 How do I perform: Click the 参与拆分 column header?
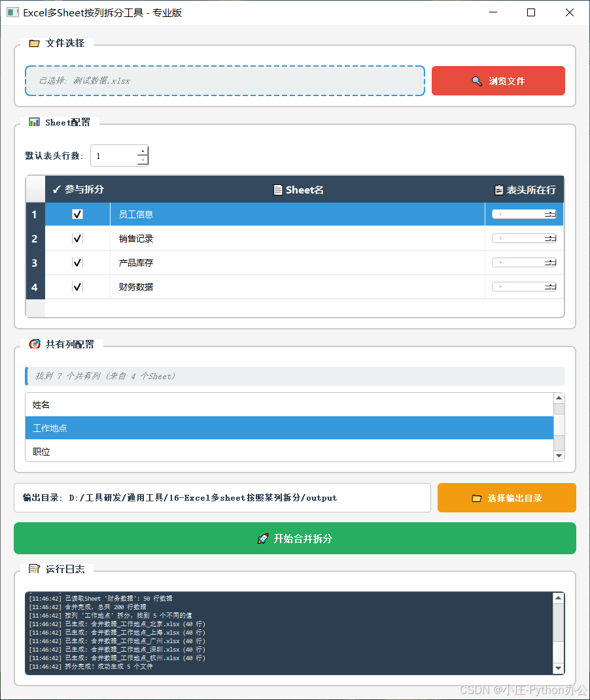point(78,190)
